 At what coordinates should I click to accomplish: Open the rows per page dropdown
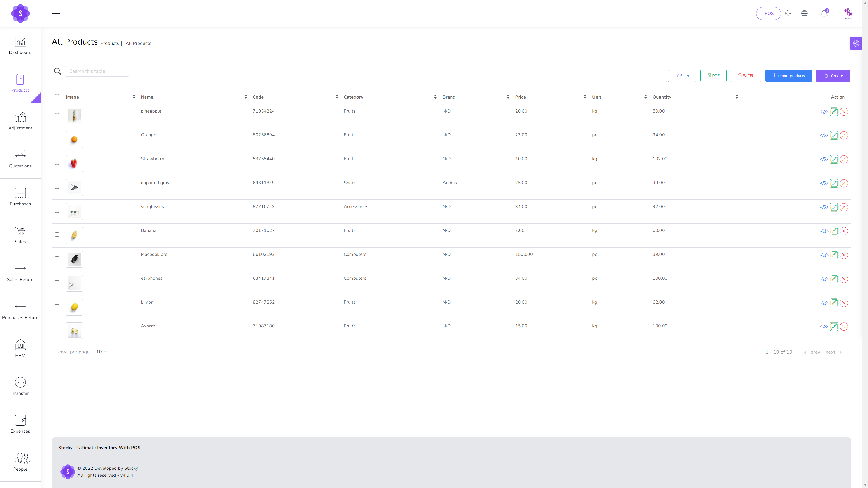[101, 352]
